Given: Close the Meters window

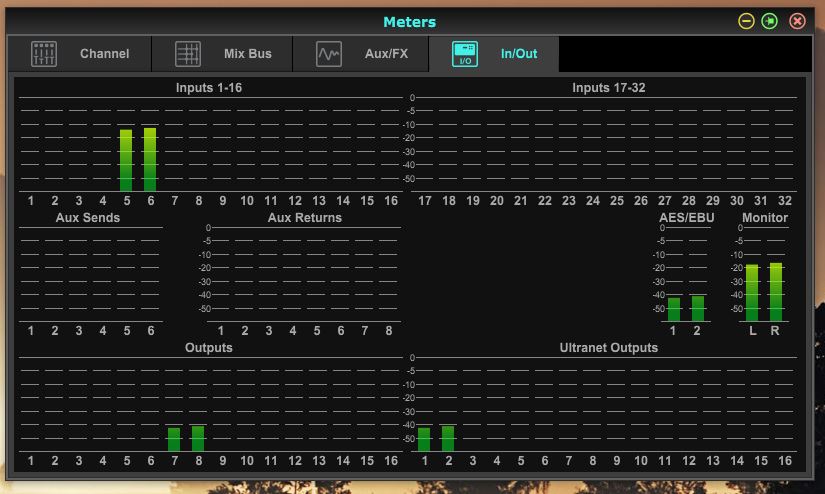Looking at the screenshot, I should pyautogui.click(x=798, y=21).
